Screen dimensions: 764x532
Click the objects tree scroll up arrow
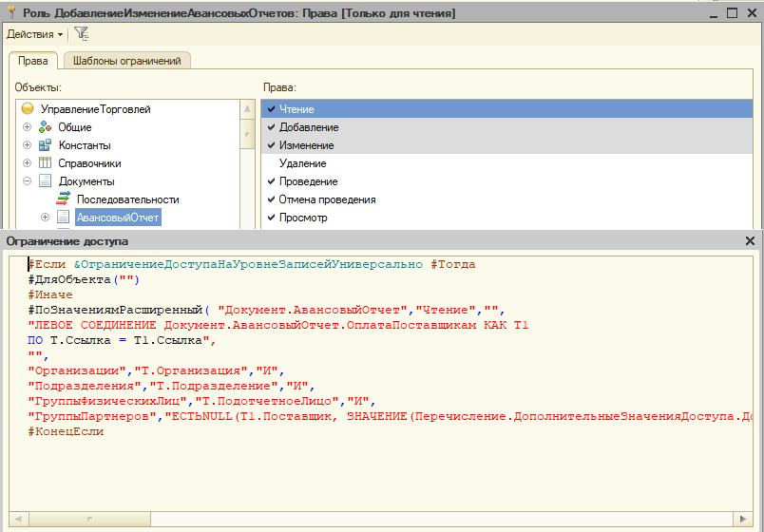pyautogui.click(x=247, y=108)
